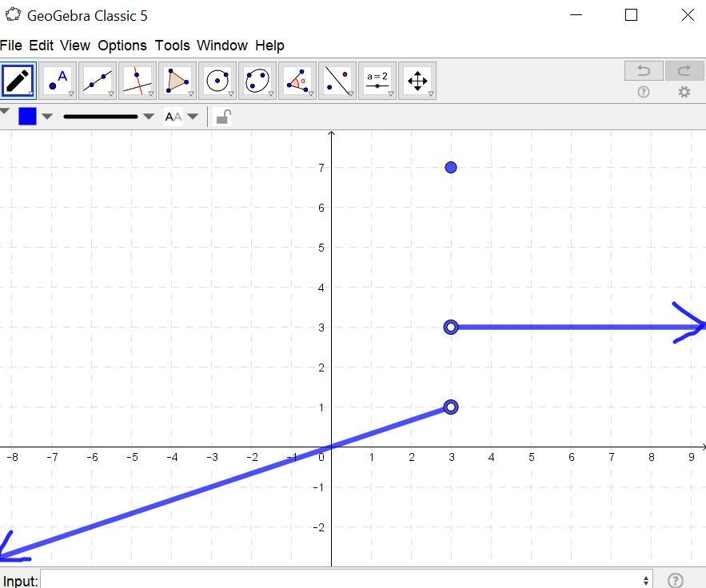The image size is (706, 588).
Task: Select the Slider a=2 tool
Action: [377, 81]
